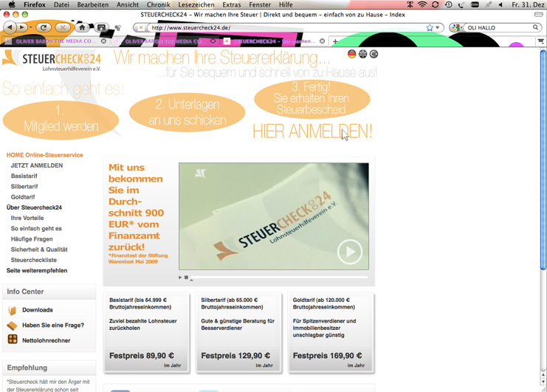Click the globe icon next to the German flag
The width and height of the screenshot is (547, 392).
362,54
